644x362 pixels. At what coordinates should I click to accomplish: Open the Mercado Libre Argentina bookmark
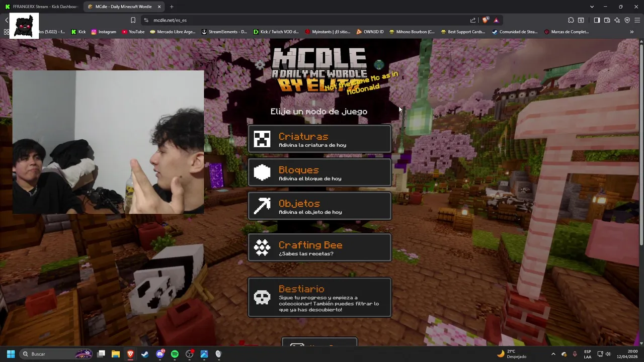pyautogui.click(x=173, y=32)
